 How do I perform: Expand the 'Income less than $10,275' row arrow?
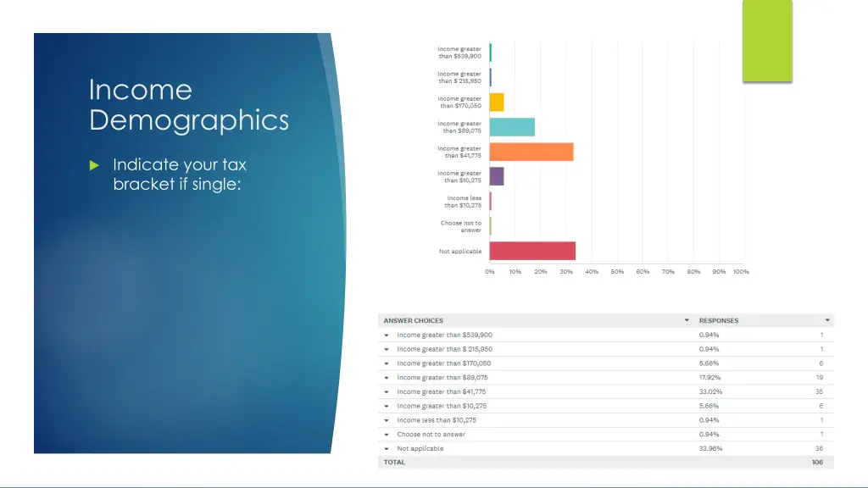coord(387,420)
